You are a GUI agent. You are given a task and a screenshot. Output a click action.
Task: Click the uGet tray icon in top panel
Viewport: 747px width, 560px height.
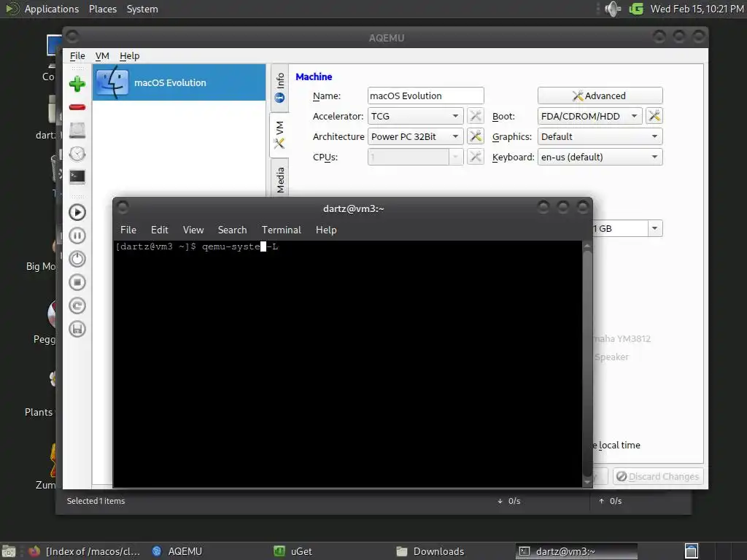coord(636,9)
